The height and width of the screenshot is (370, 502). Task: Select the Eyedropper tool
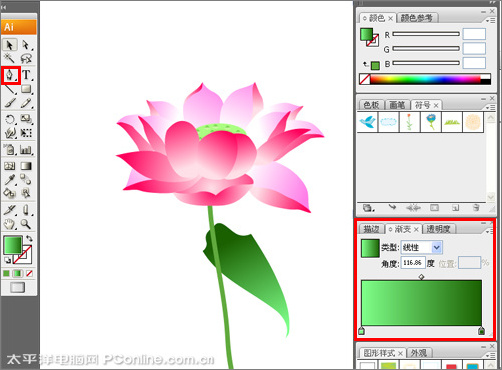10,180
